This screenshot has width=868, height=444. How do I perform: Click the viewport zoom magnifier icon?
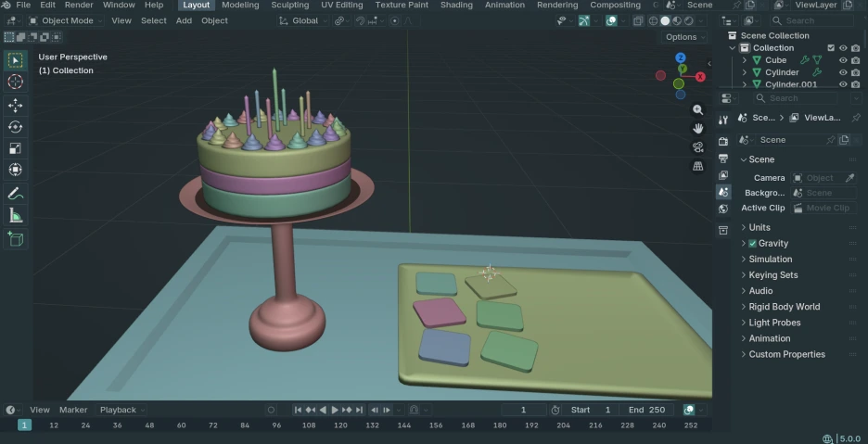[698, 109]
